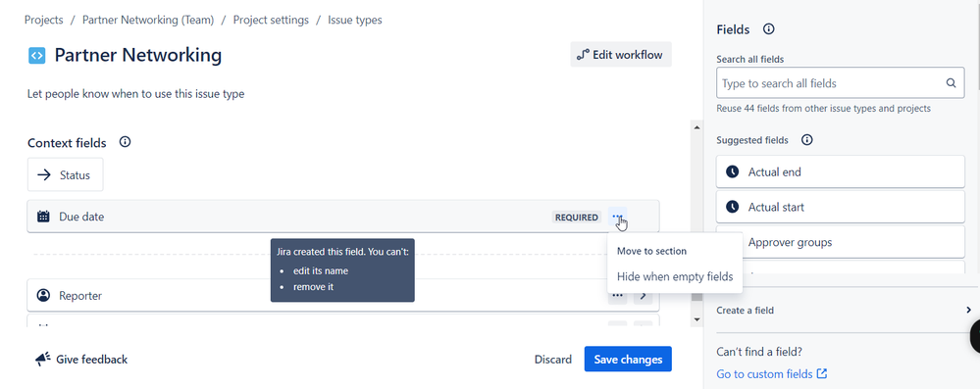Add the Actual end suggested field
Viewport: 980px width, 389px height.
(x=841, y=171)
